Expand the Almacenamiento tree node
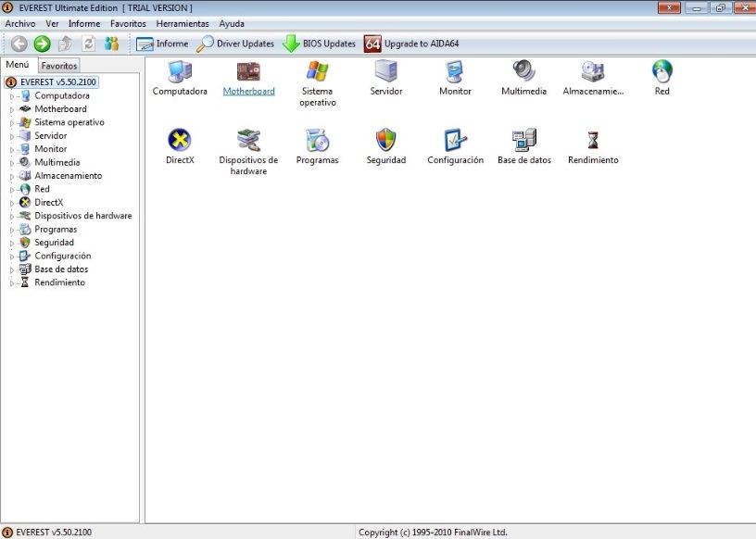This screenshot has width=756, height=539. [x=13, y=176]
